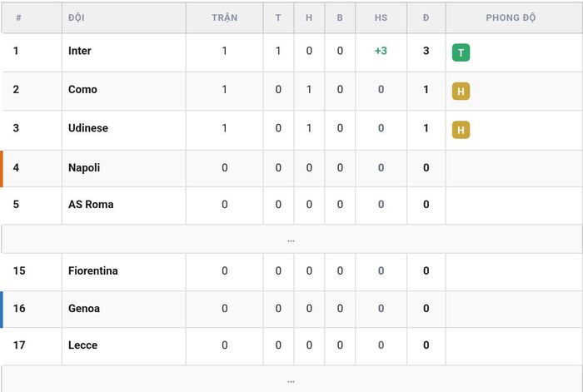583x392 pixels.
Task: Click Udinese's yellow H form badge
Action: pyautogui.click(x=461, y=130)
